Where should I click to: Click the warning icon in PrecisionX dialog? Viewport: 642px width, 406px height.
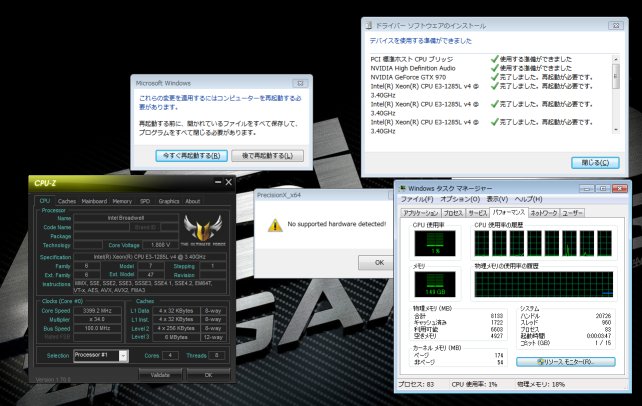click(275, 225)
